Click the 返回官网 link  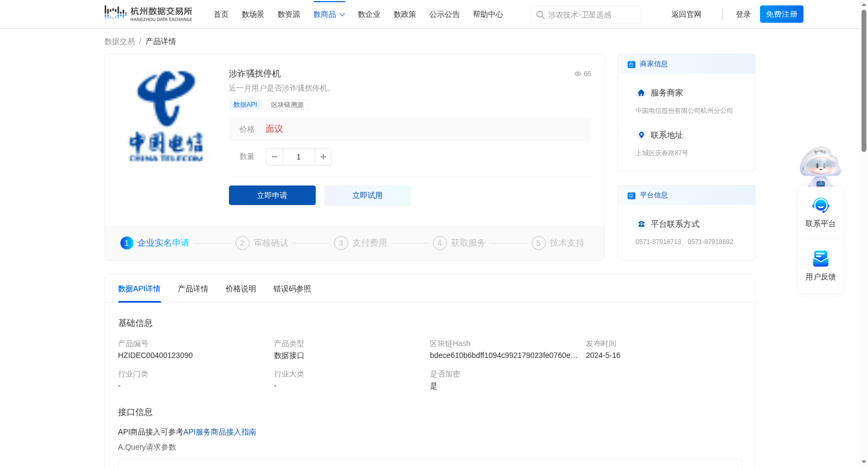pos(686,15)
